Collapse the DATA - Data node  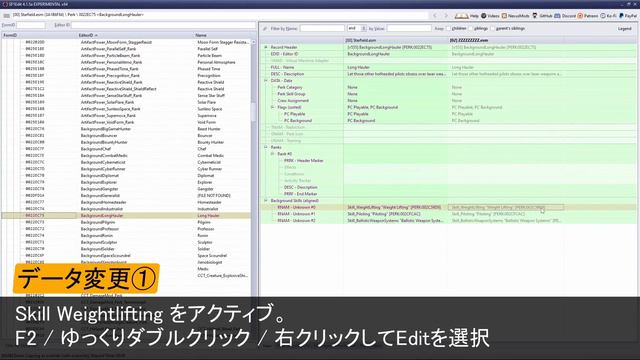pos(266,80)
